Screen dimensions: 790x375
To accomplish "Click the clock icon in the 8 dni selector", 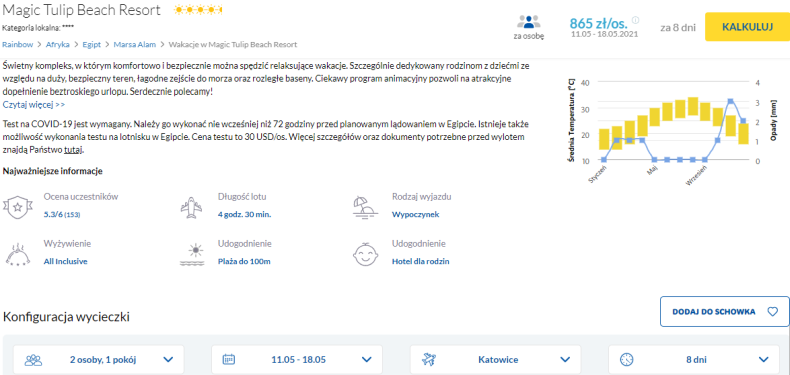I will pos(626,360).
